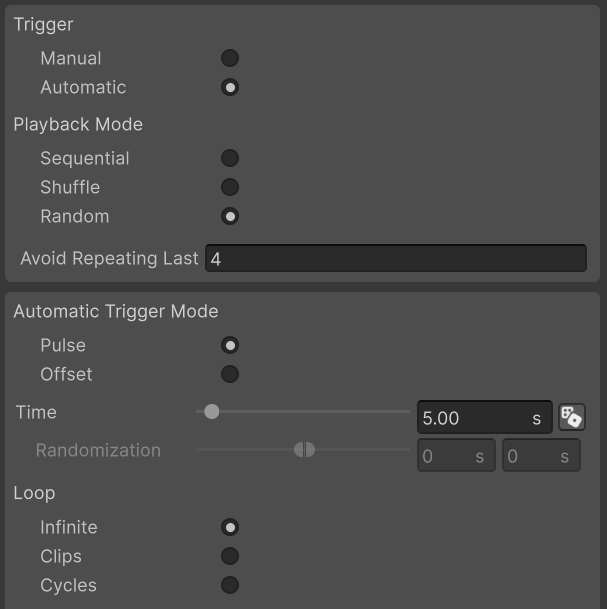Toggle the Time randomization dice icon
The height and width of the screenshot is (609, 607).
pos(572,418)
